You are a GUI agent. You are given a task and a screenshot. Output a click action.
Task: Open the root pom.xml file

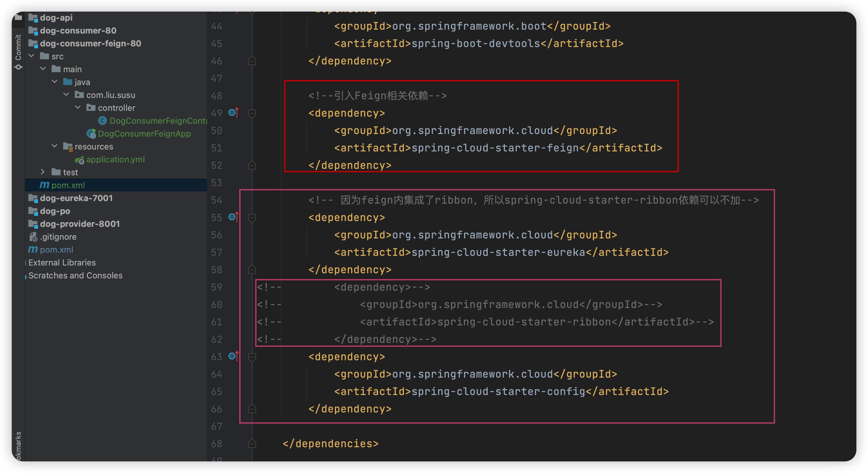56,249
